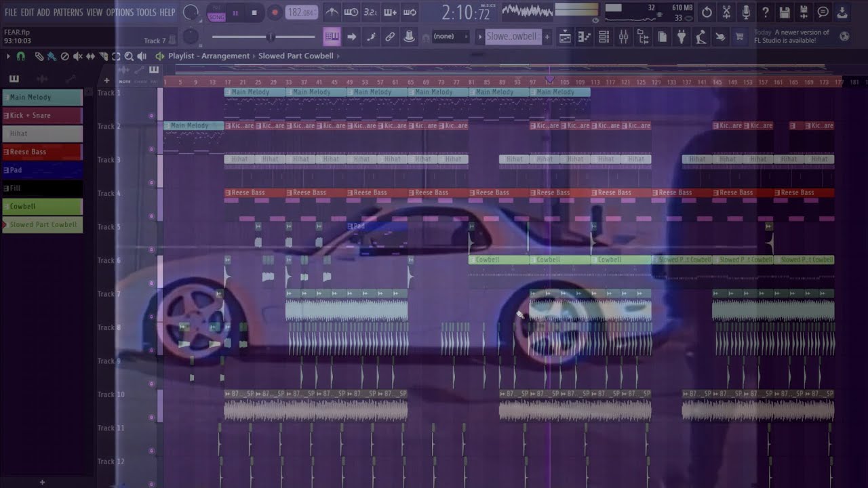
Task: Click the render audio file icon
Action: [x=804, y=12]
